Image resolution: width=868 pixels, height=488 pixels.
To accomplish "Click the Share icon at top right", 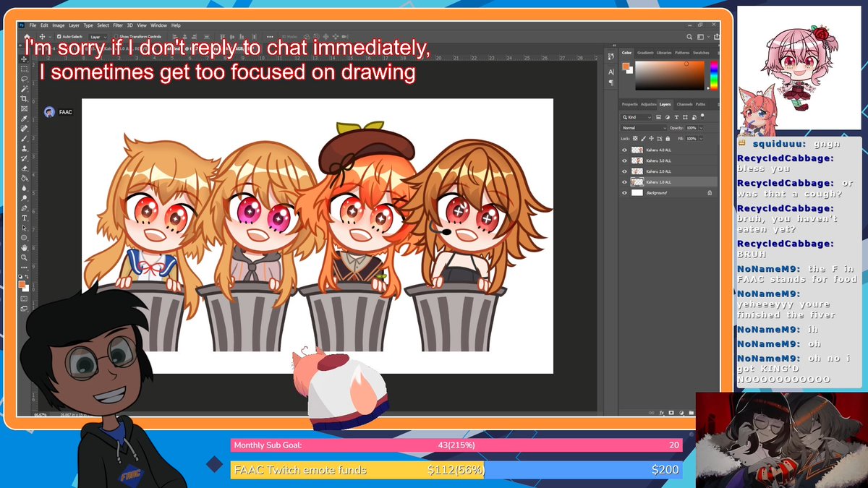I will point(715,36).
